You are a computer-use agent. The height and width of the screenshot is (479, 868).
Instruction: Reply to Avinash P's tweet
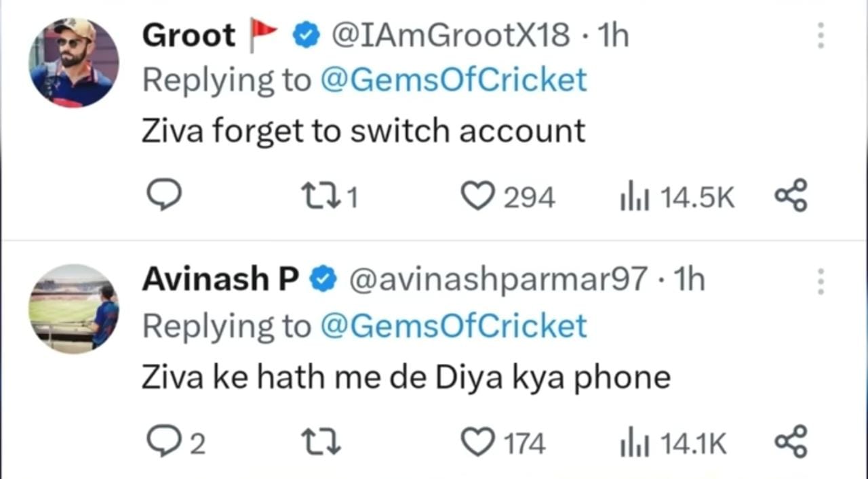(x=164, y=442)
